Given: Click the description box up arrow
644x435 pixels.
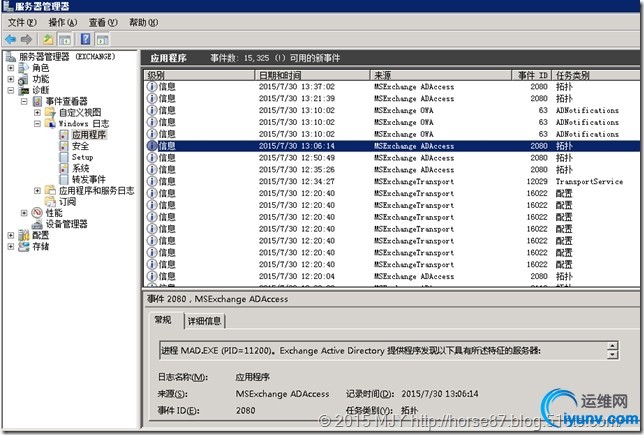Looking at the screenshot, I should click(x=612, y=346).
